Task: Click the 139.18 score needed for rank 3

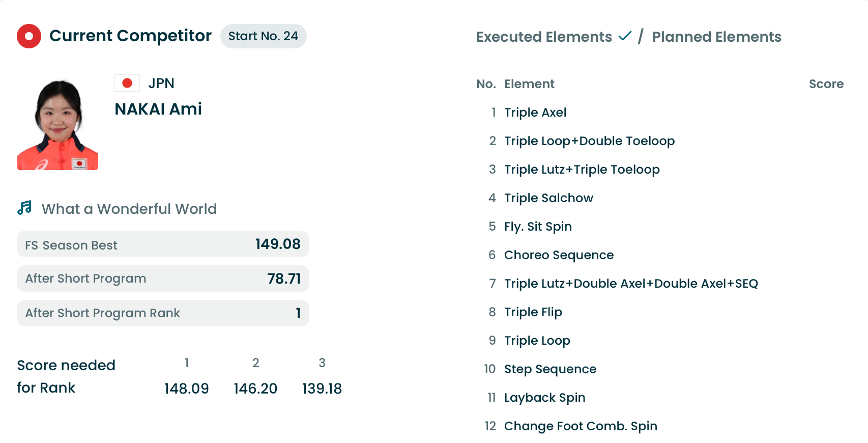Action: (x=322, y=389)
